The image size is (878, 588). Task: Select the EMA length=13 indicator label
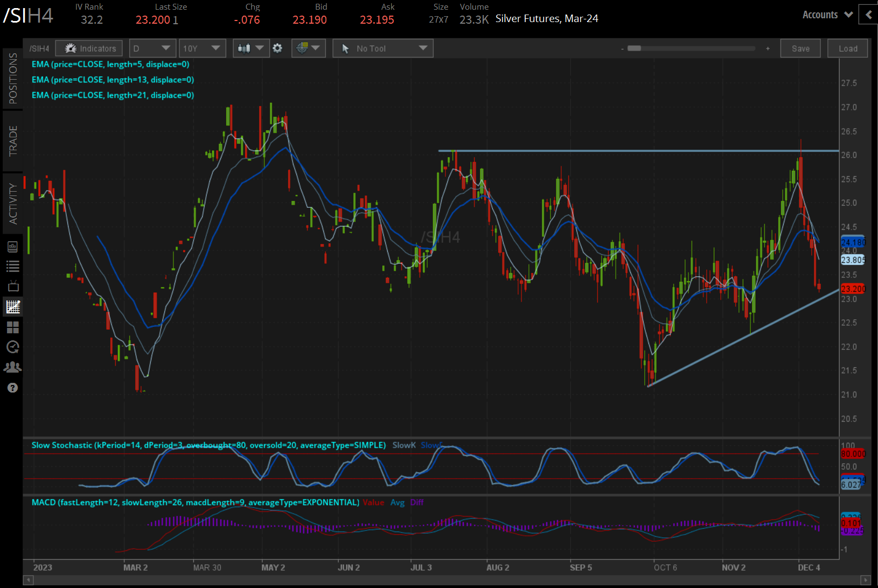pos(113,80)
